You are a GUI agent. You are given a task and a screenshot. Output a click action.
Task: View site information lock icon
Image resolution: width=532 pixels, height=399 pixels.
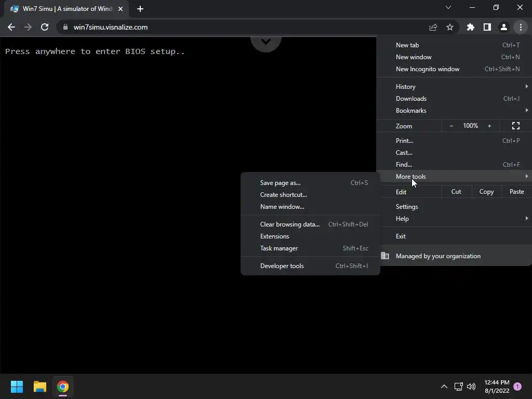(65, 27)
